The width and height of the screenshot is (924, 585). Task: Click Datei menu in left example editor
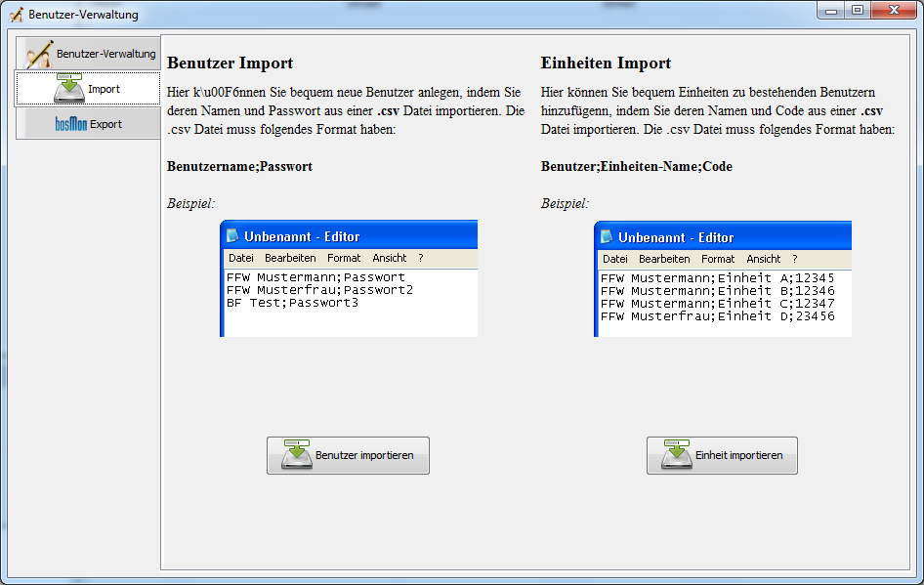click(240, 259)
